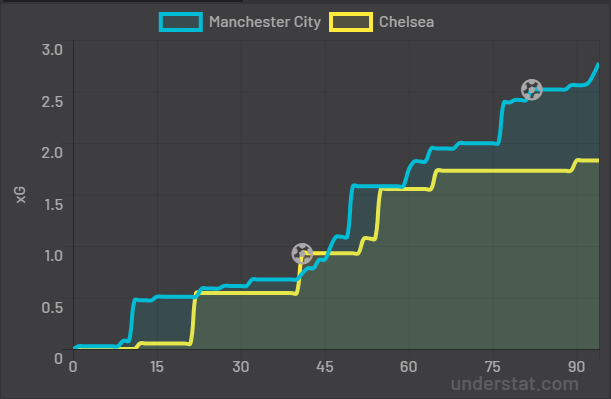Open the understat.com watermark link

coord(514,384)
